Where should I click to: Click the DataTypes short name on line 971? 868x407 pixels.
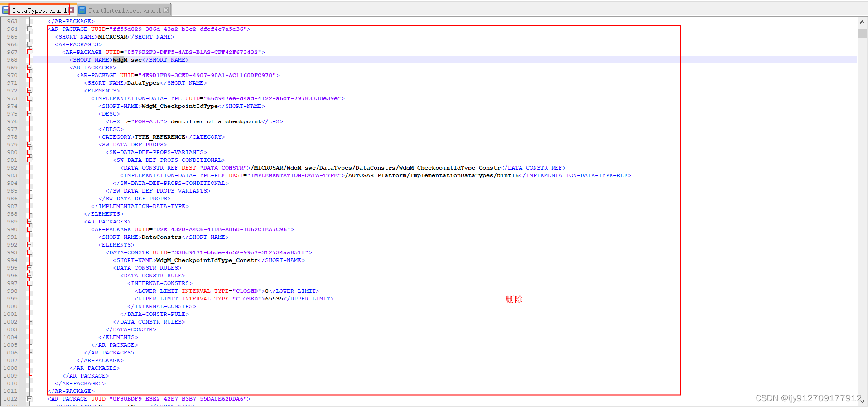pyautogui.click(x=144, y=83)
